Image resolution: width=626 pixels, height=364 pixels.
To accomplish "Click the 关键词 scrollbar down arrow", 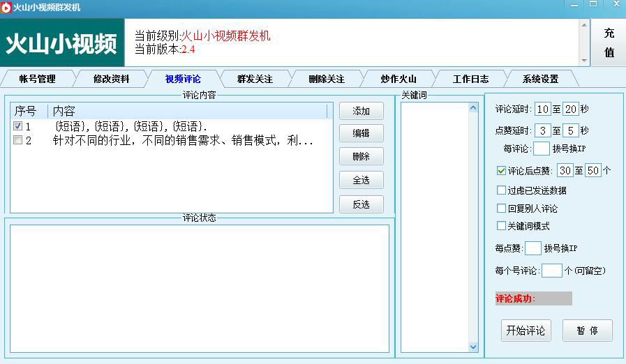I will click(x=473, y=347).
